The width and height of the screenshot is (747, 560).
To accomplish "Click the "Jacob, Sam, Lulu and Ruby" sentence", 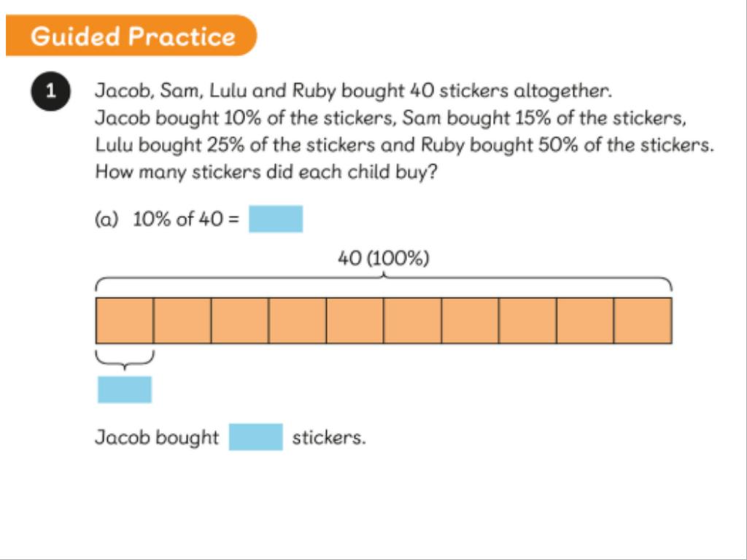I will point(354,92).
